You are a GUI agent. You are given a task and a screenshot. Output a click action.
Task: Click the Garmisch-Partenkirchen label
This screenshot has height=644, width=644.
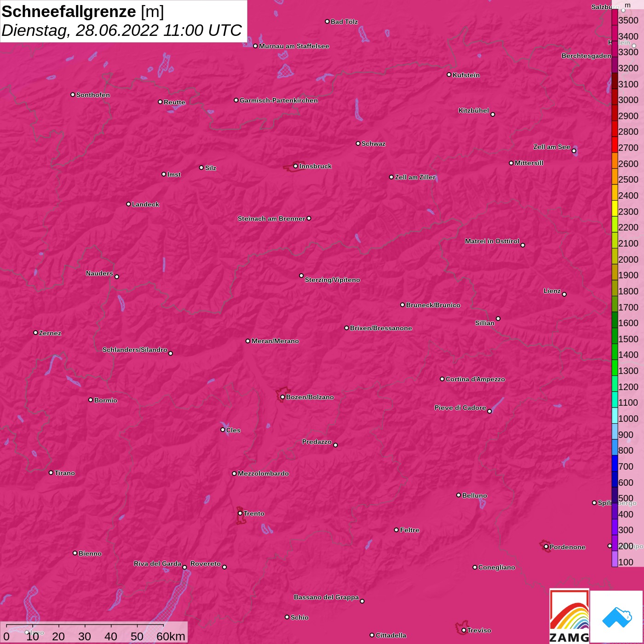point(279,100)
